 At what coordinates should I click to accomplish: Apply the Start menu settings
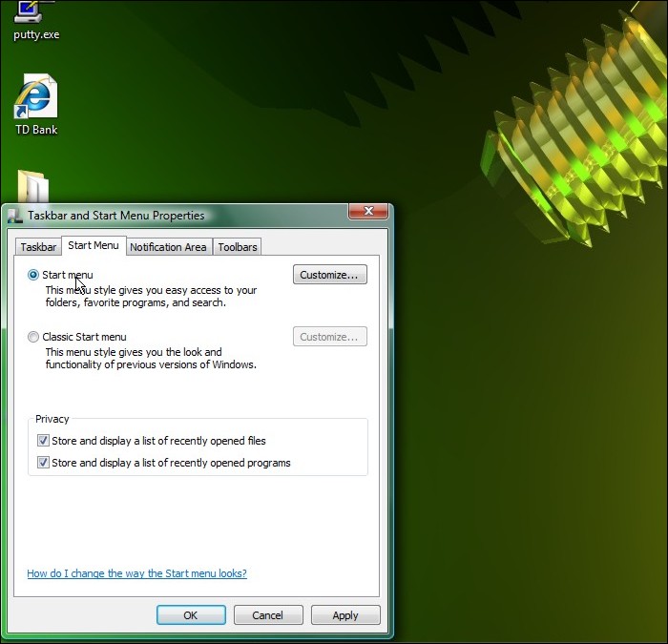pyautogui.click(x=345, y=615)
